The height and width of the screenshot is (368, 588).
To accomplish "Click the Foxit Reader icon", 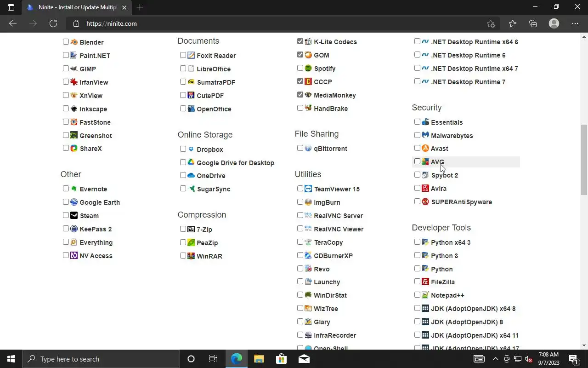I will pyautogui.click(x=191, y=55).
